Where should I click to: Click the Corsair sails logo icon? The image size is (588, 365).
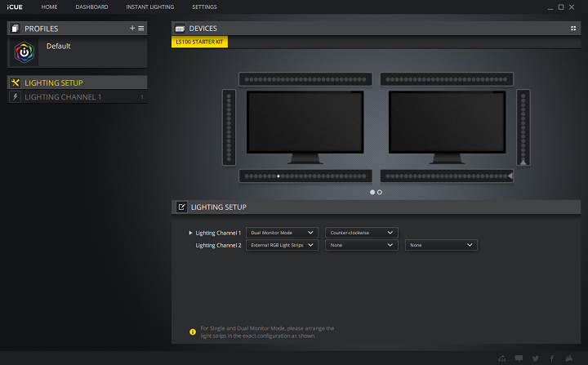coord(570,358)
